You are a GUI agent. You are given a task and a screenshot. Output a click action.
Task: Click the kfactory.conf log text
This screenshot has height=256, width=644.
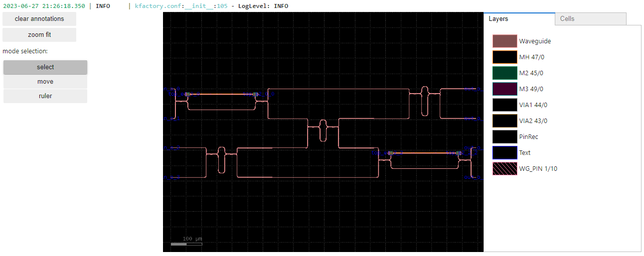point(159,6)
